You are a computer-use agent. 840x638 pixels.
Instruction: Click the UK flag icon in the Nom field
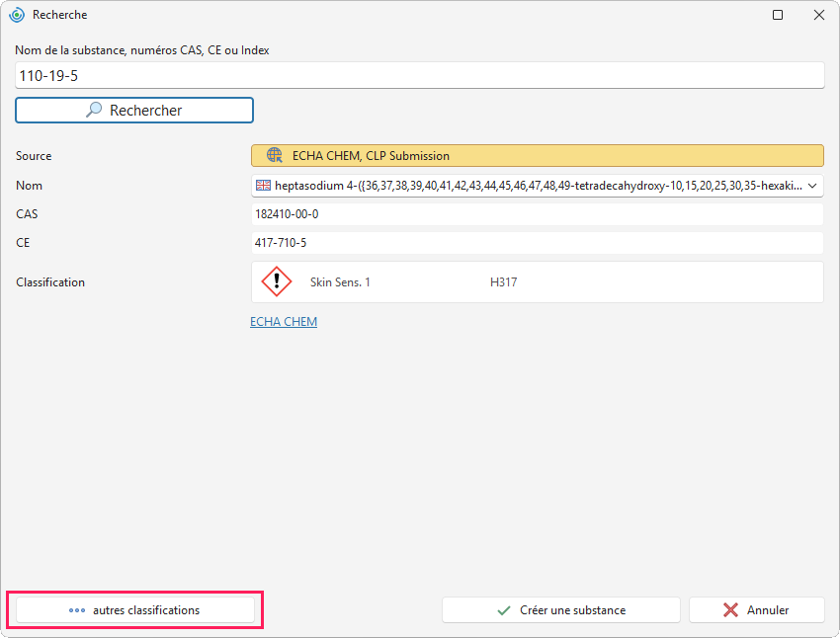point(263,186)
